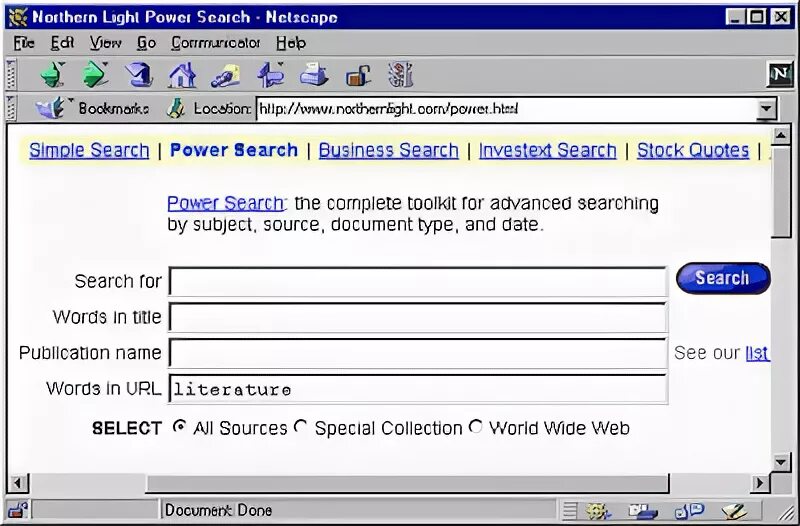Open the publication list link
800x526 pixels.
tap(757, 353)
